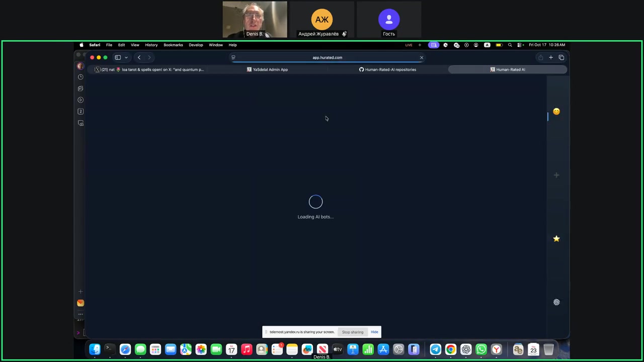Click the play circle icon in left sidebar

point(80,100)
